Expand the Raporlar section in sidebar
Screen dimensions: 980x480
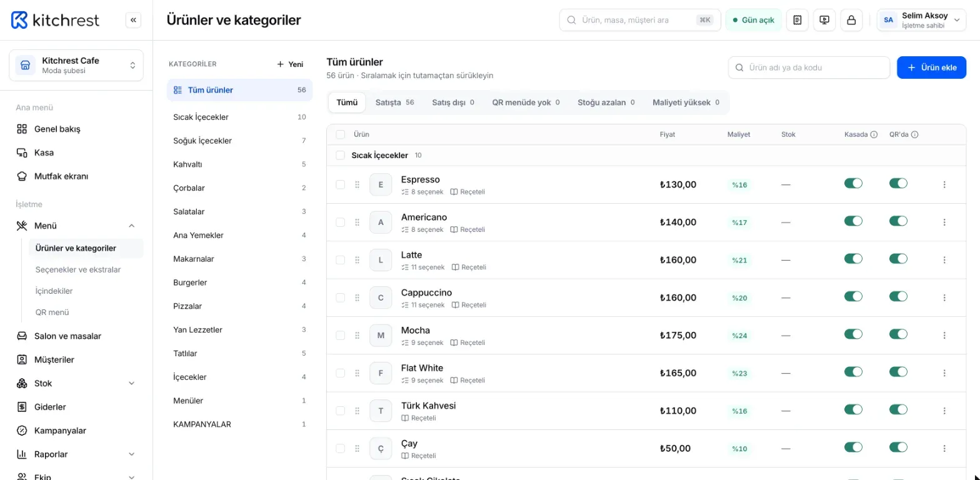point(76,454)
